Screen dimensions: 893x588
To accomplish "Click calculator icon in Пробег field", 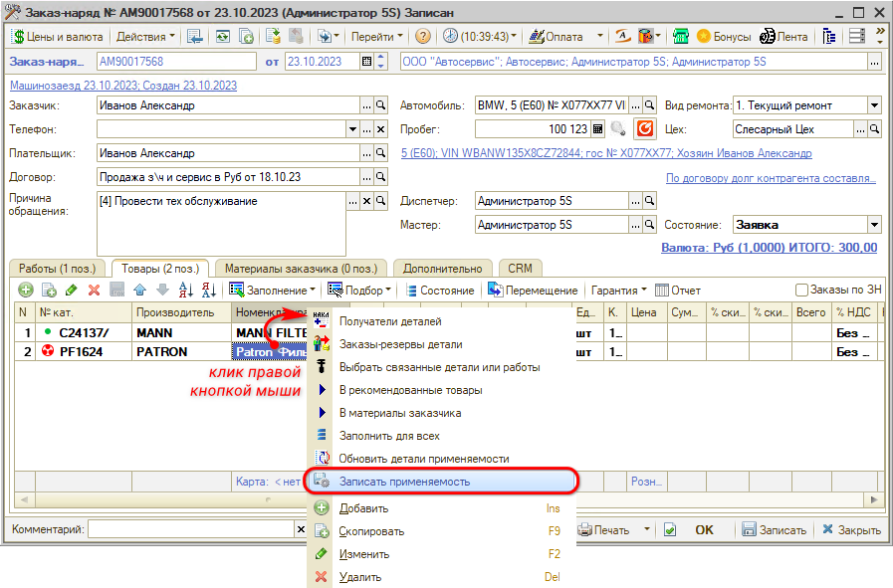I will [597, 129].
